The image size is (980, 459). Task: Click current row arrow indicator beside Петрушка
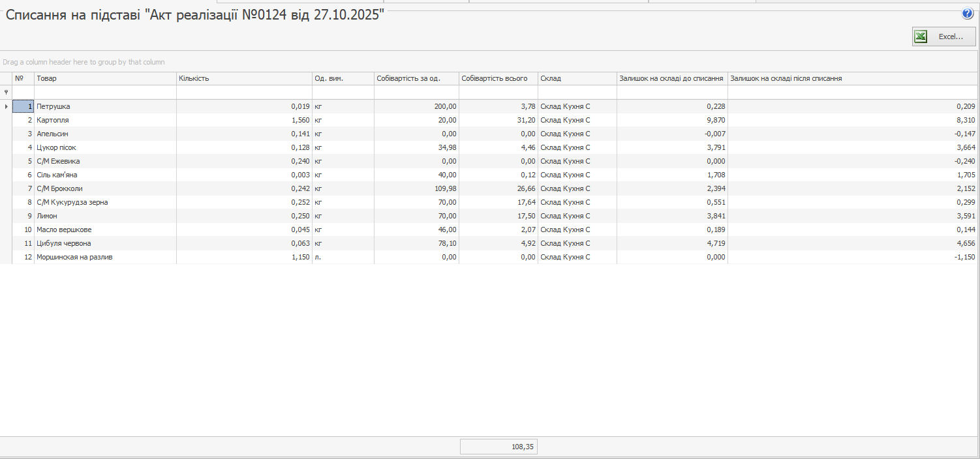(x=6, y=106)
